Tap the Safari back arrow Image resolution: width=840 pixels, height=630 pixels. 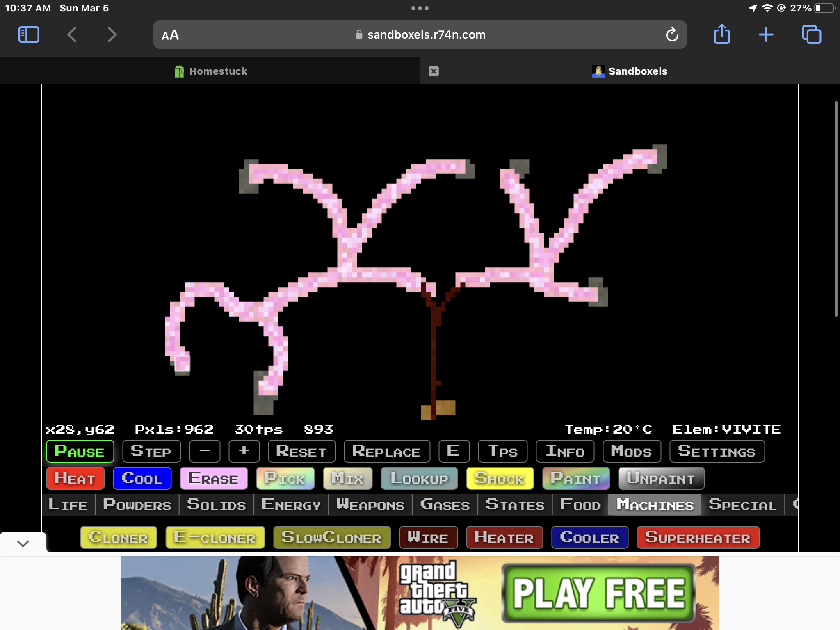click(x=72, y=34)
